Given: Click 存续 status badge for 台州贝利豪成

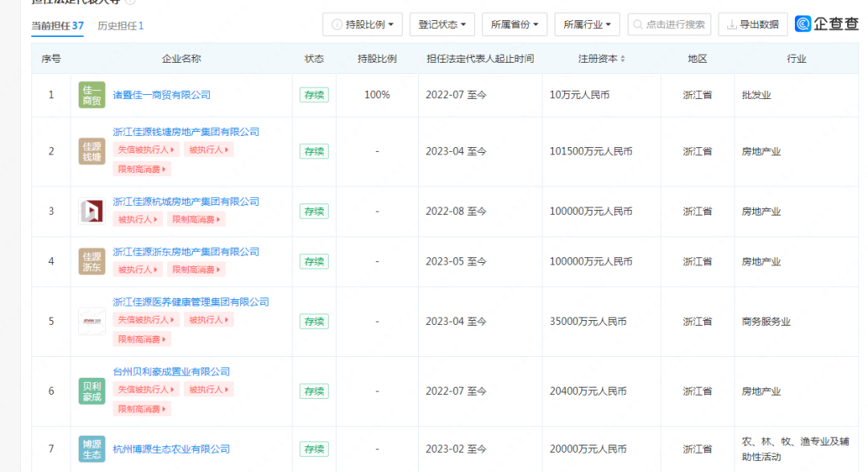Looking at the screenshot, I should [x=314, y=391].
